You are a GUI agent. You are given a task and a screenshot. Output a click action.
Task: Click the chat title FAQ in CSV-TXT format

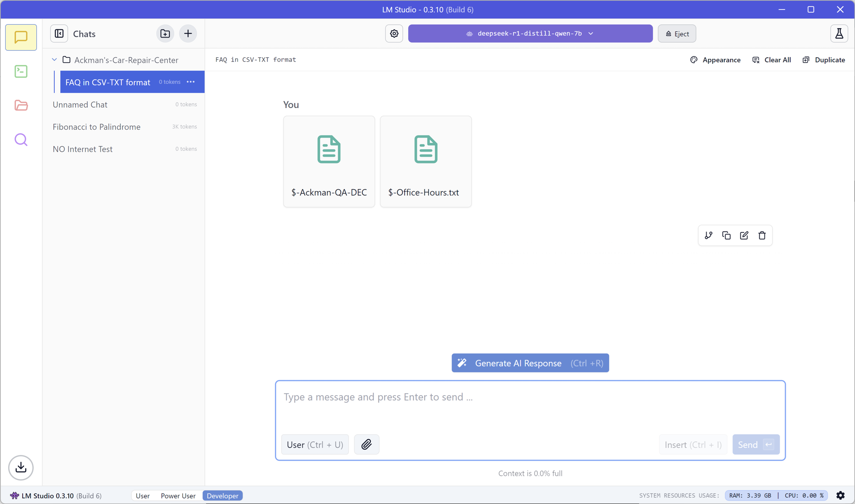[x=256, y=59]
